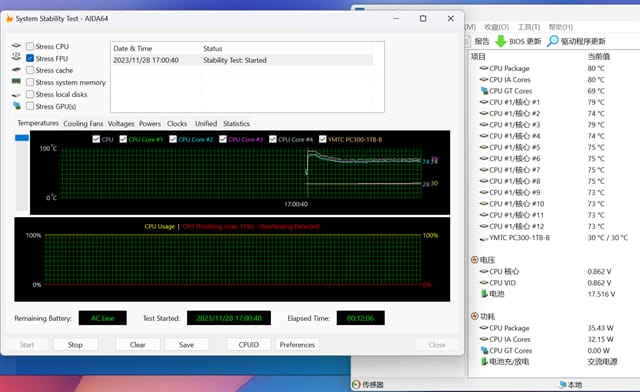Viewport: 640px width, 392px height.
Task: Open the Help (H) menu
Action: coord(560,27)
